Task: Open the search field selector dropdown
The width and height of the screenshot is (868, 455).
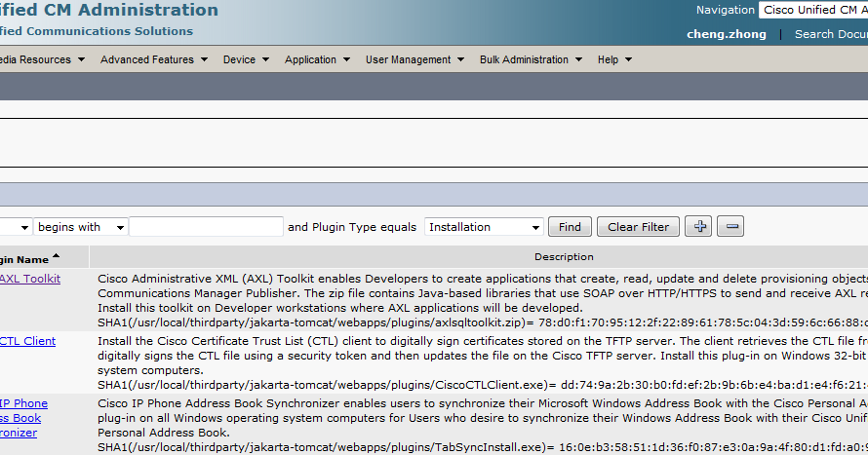Action: pos(15,227)
